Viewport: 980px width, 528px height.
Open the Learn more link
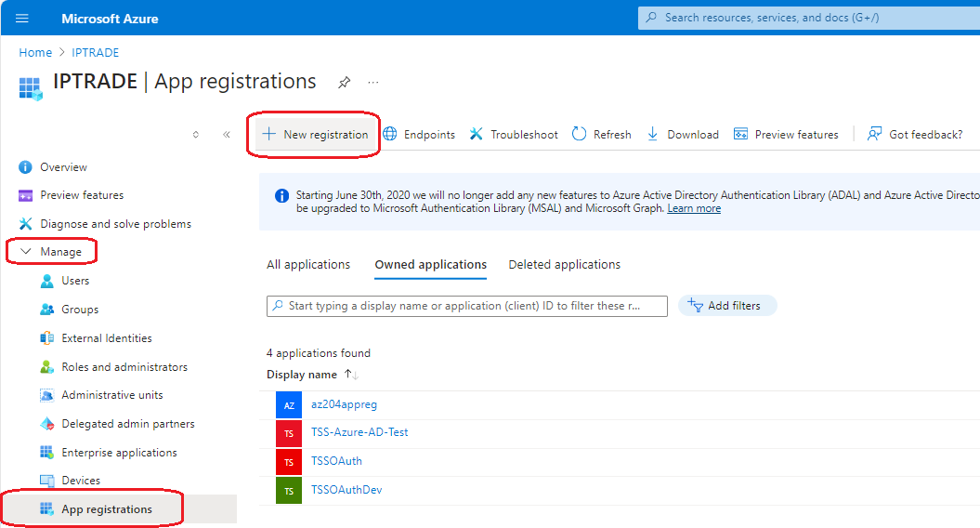(x=694, y=208)
